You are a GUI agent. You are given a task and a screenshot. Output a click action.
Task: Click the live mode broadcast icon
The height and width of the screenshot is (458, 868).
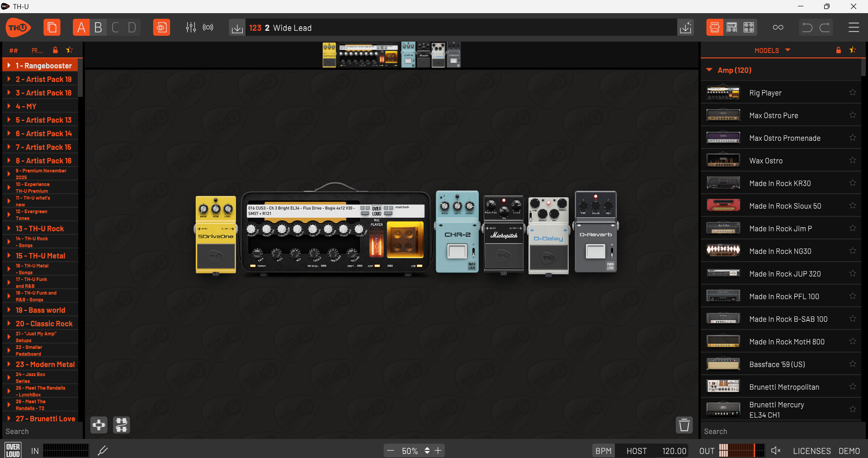point(208,28)
